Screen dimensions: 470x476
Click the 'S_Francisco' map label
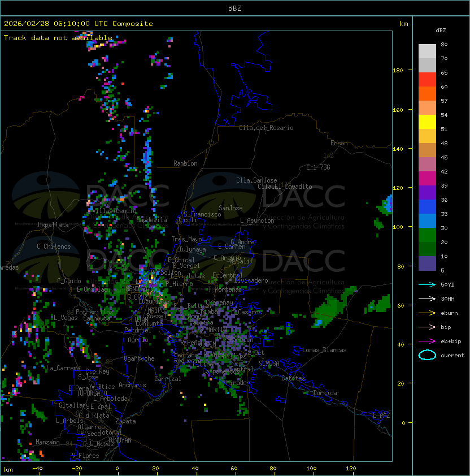coord(202,214)
